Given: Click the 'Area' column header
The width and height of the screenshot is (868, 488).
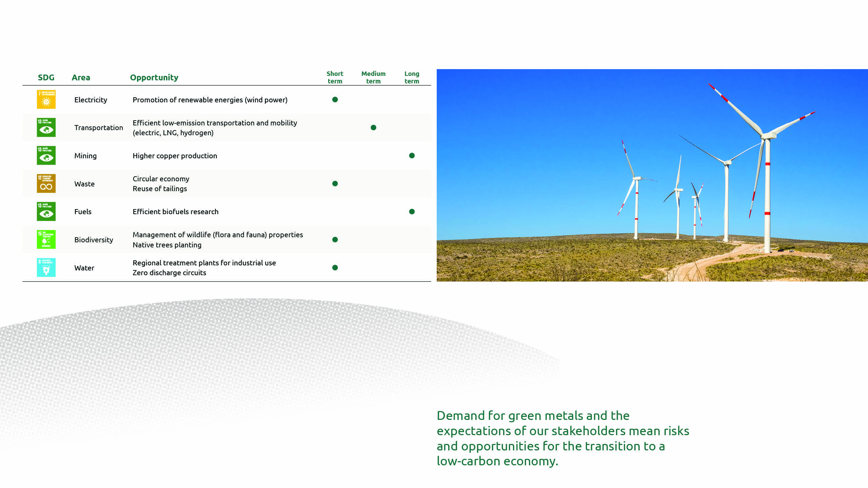Looking at the screenshot, I should pyautogui.click(x=81, y=78).
